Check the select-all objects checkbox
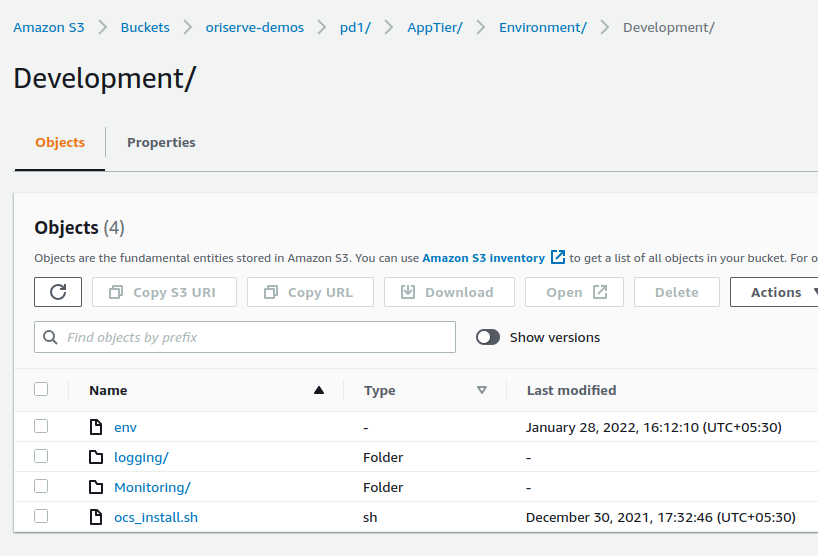This screenshot has width=818, height=556. click(41, 389)
